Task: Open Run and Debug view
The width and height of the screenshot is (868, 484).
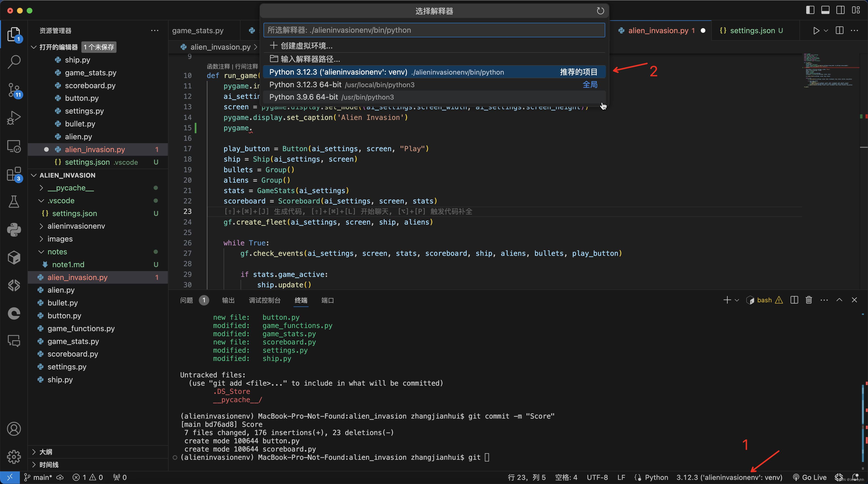Action: click(14, 118)
